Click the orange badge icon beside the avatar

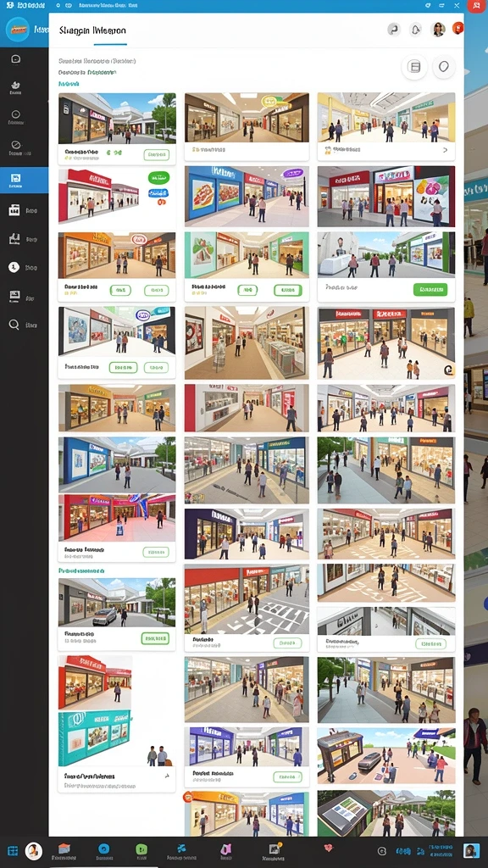pos(458,28)
